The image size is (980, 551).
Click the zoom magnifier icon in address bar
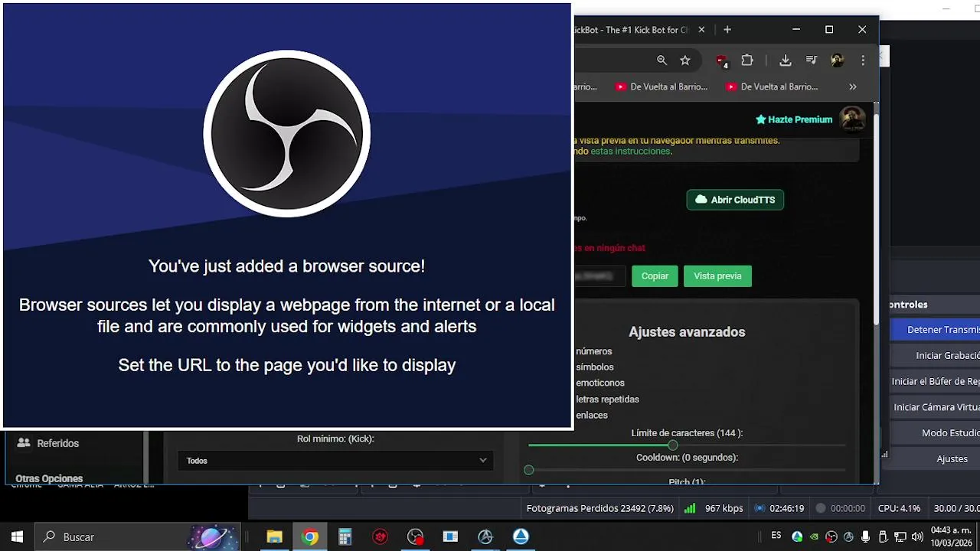tap(661, 60)
